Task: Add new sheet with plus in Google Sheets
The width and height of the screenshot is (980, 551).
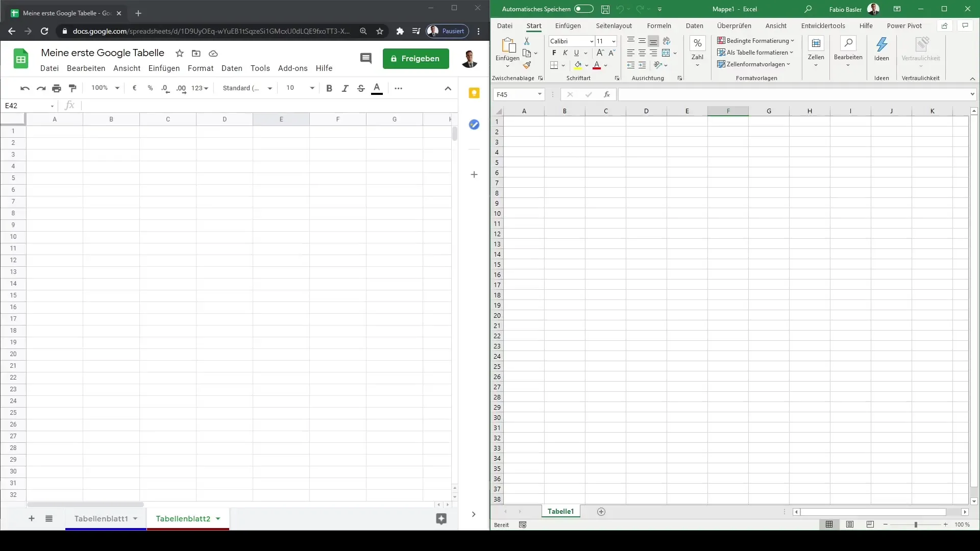Action: point(32,518)
